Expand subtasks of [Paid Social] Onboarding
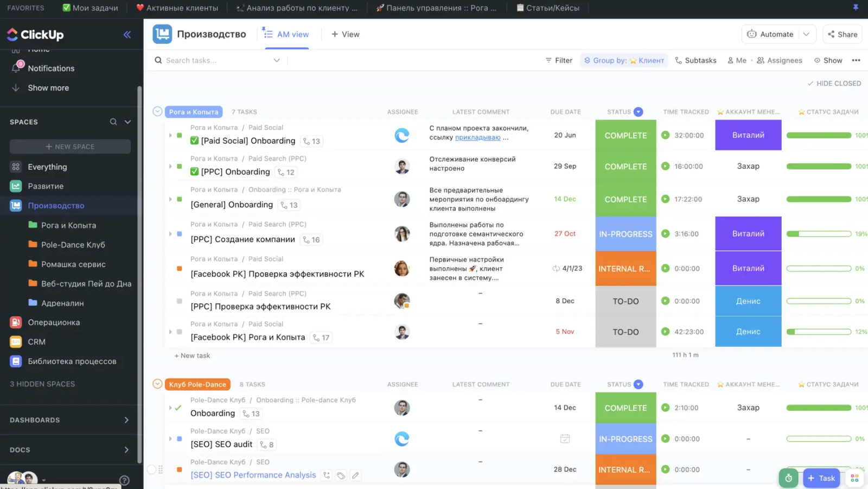The image size is (868, 489). click(170, 135)
